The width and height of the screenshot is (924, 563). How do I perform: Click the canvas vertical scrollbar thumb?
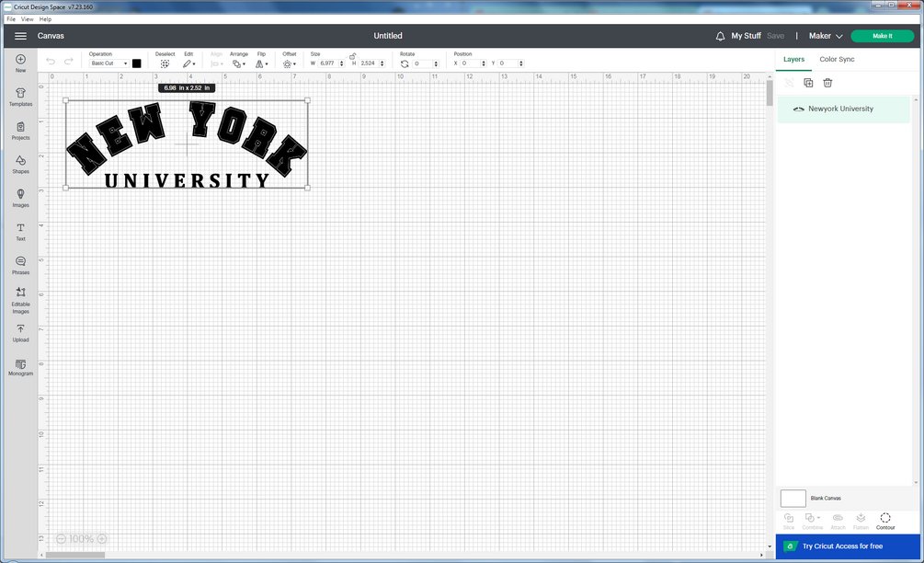coord(770,93)
